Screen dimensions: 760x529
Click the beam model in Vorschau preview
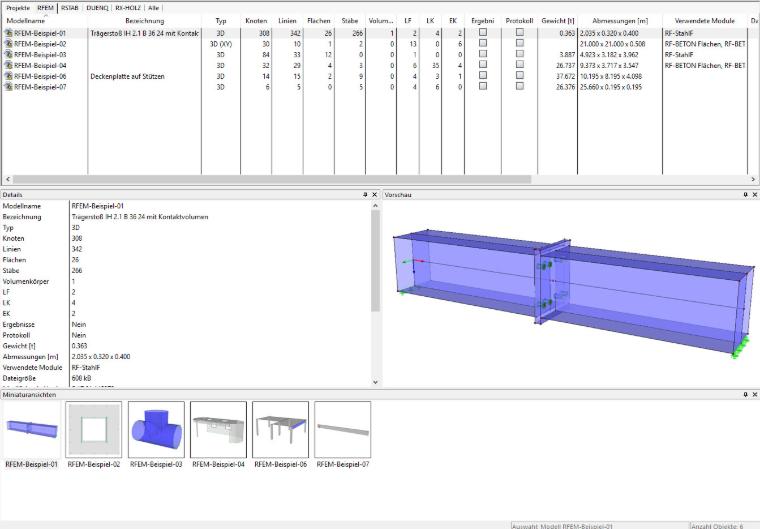tap(573, 291)
